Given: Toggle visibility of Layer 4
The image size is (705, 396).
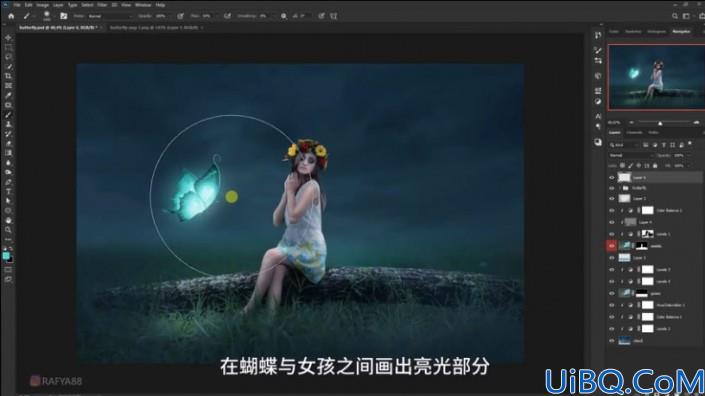Looking at the screenshot, I should click(611, 222).
